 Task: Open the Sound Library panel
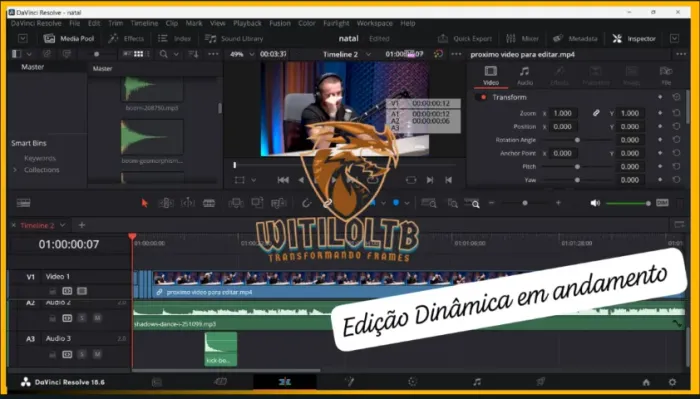coord(234,39)
